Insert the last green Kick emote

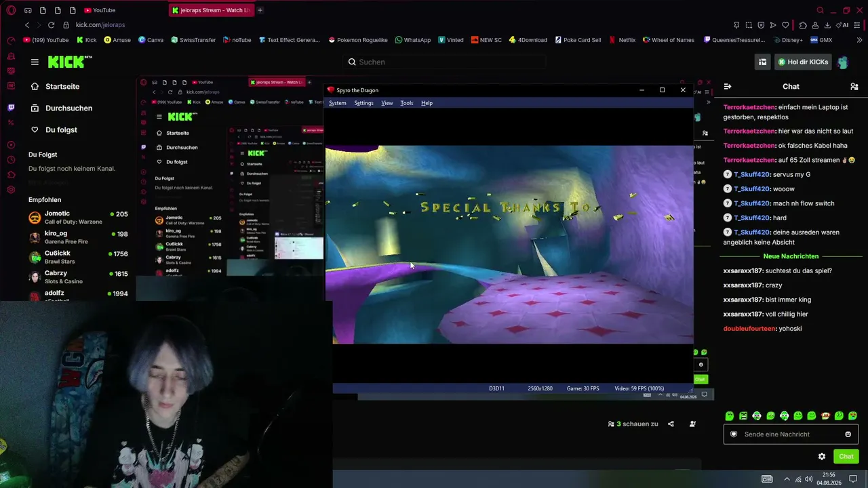pos(852,416)
